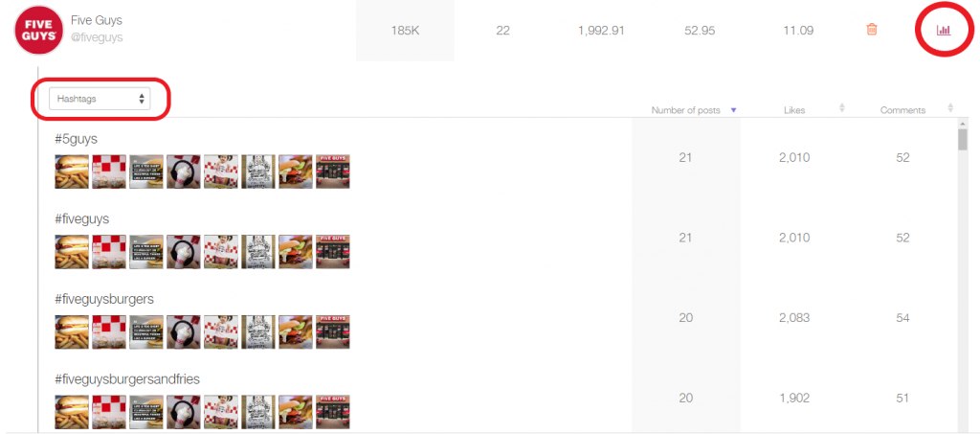Open the milkshake thumbnail under #fiveguysburgers
The image size is (980, 434).
(x=184, y=331)
